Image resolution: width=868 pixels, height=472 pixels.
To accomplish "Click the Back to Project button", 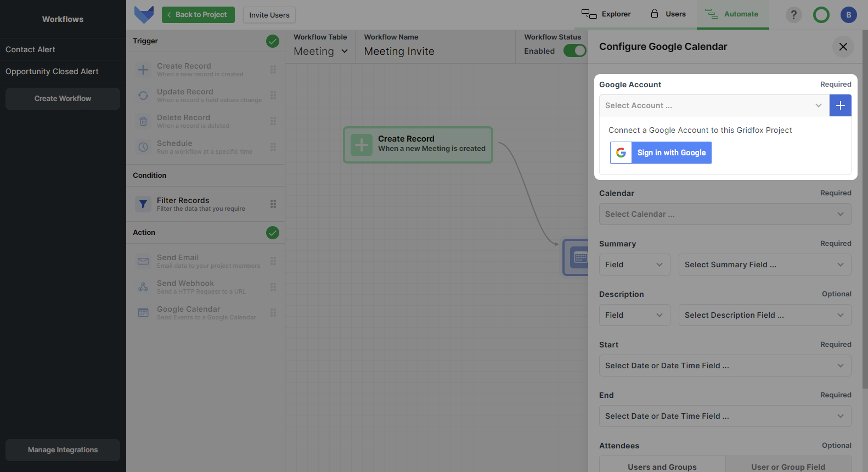I will 198,15.
